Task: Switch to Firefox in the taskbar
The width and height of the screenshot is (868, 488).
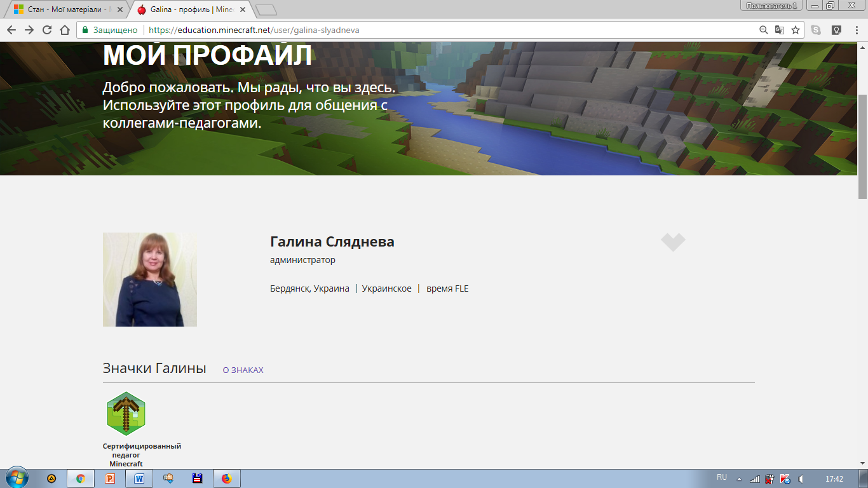Action: (227, 478)
